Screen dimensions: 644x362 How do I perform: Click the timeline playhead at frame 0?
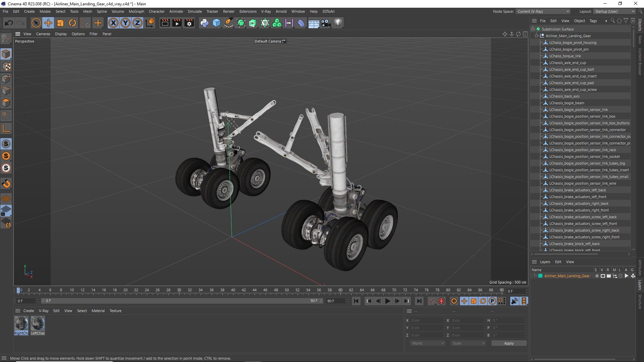(x=18, y=291)
